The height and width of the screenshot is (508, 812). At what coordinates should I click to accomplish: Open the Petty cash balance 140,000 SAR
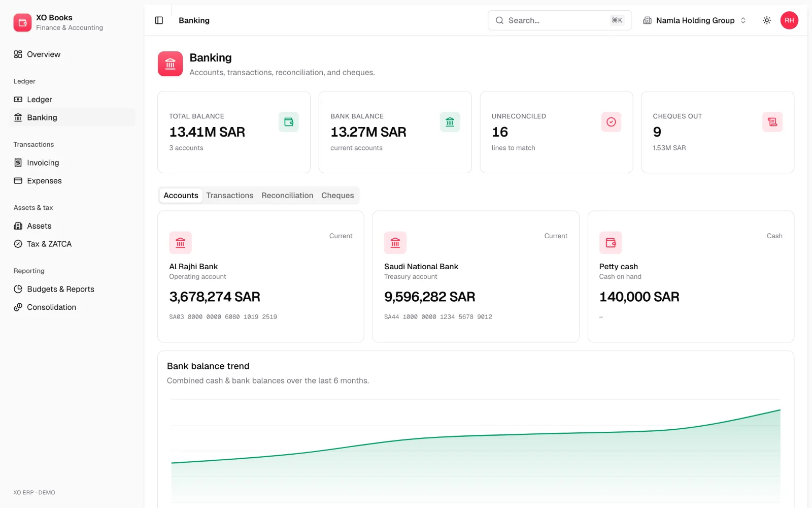tap(639, 297)
